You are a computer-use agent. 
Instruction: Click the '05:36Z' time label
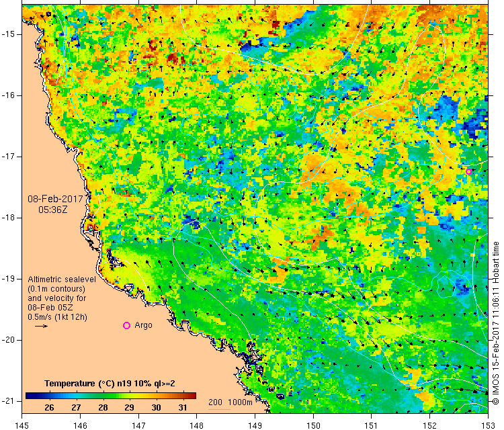coord(53,210)
